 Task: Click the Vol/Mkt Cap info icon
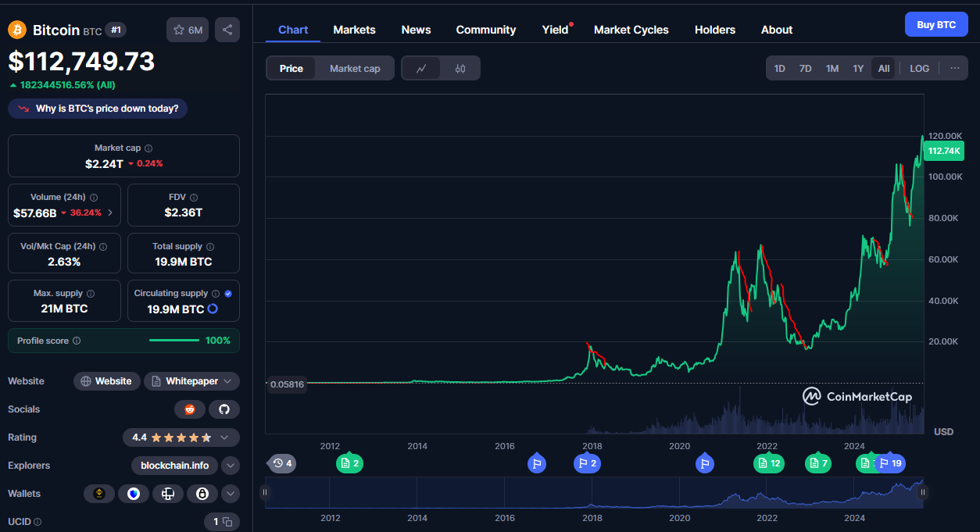[103, 246]
